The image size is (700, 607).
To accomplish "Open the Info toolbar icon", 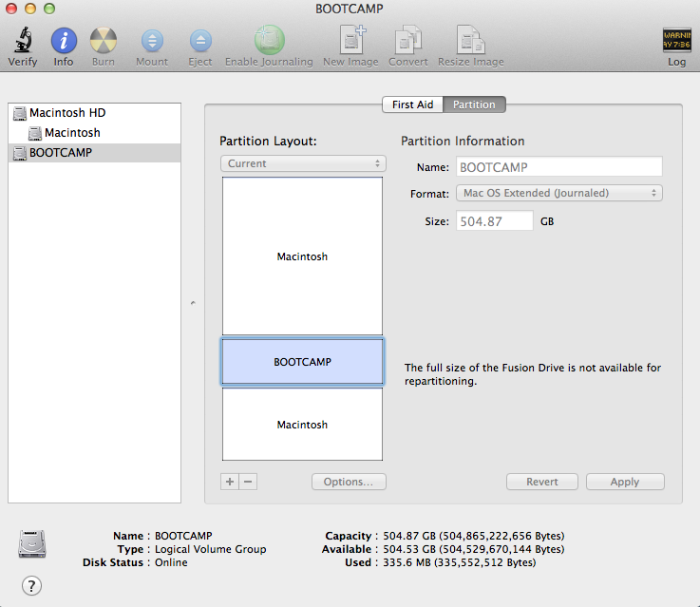I will pos(64,40).
